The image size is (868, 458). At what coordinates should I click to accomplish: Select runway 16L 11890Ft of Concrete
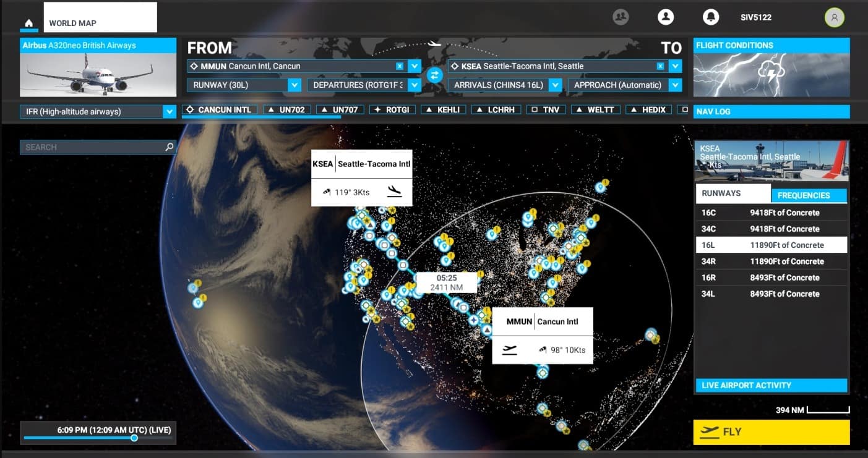[x=771, y=245]
